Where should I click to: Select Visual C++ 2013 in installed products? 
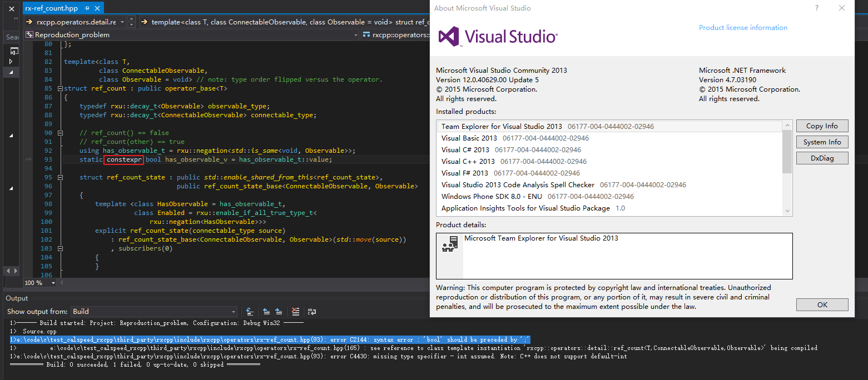(468, 161)
